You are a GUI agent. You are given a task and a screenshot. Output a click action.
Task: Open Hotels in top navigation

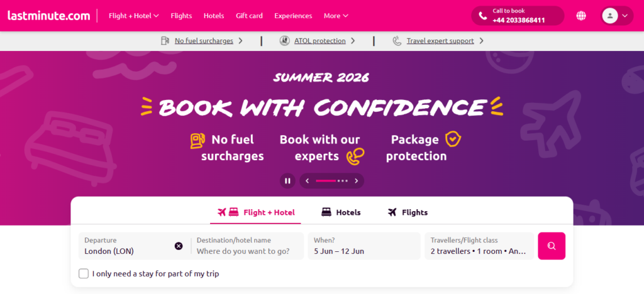[214, 16]
